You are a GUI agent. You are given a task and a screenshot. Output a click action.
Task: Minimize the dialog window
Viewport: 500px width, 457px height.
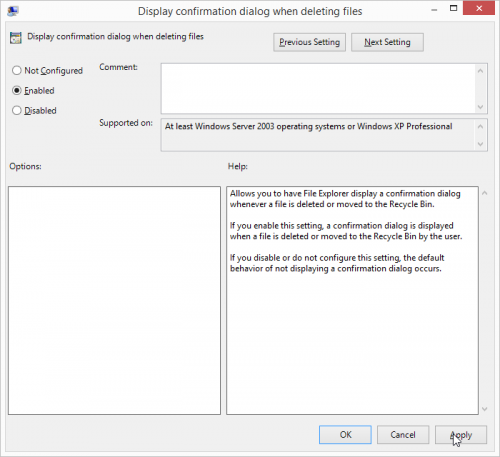(x=434, y=10)
